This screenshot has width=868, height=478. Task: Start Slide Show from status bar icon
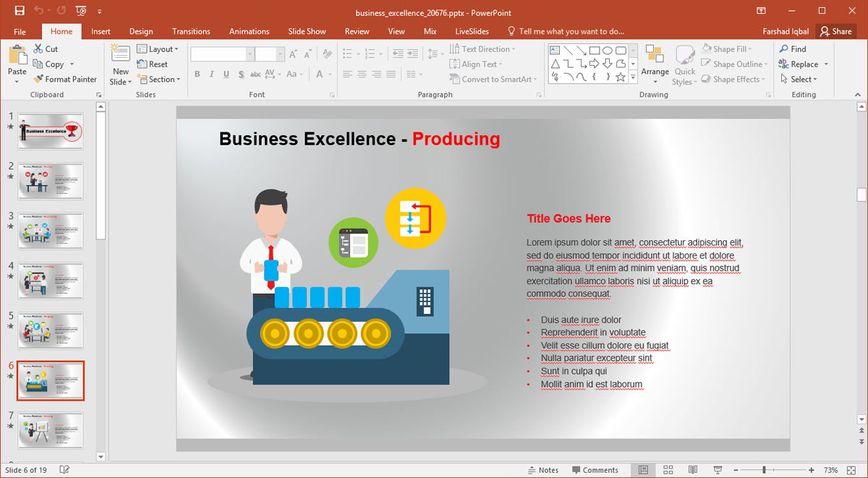[x=718, y=470]
